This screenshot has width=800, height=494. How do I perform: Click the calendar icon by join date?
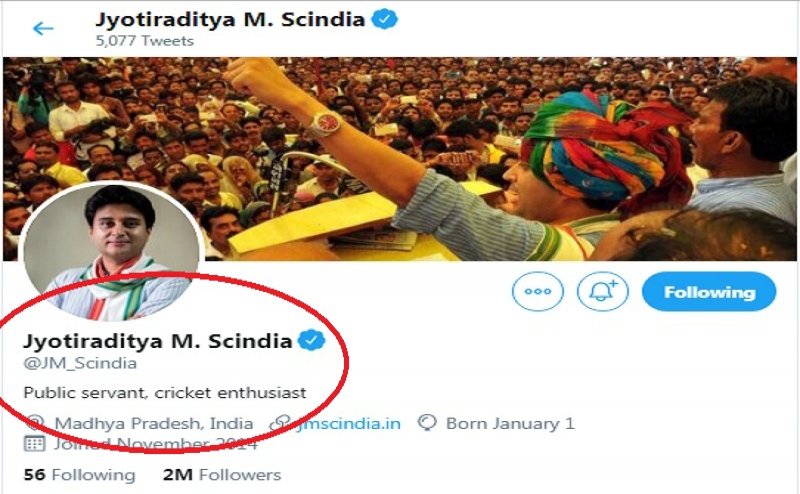(x=34, y=445)
